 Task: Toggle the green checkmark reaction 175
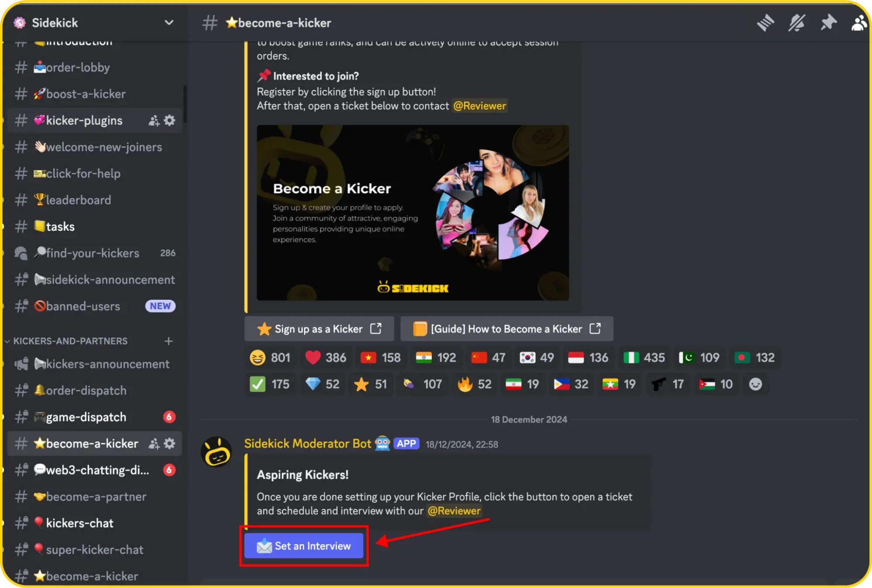270,384
